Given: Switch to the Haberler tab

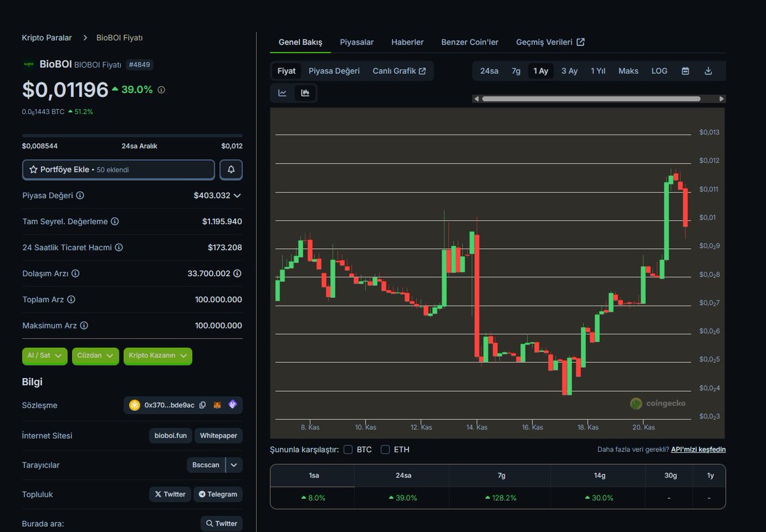Looking at the screenshot, I should [407, 42].
